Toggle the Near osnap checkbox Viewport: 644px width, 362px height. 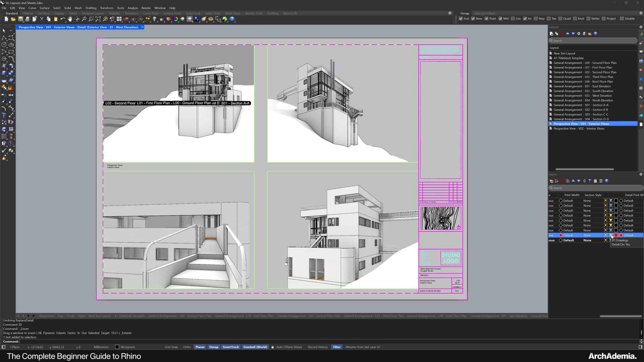pyautogui.click(x=473, y=18)
